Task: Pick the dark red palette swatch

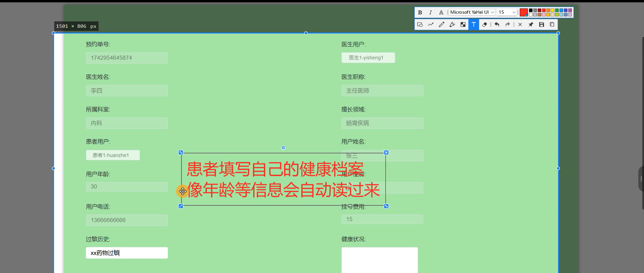Action: pos(539,10)
